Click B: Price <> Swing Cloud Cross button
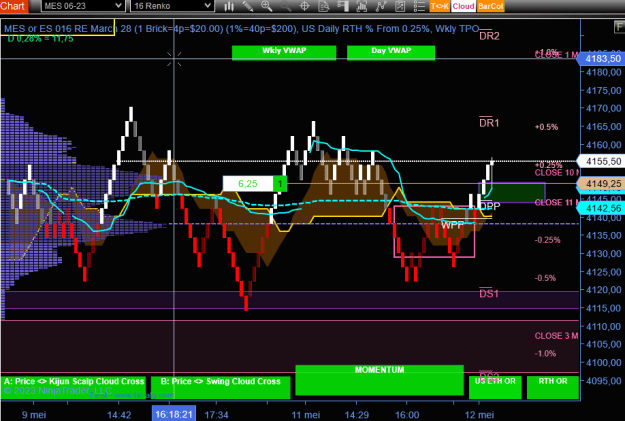Screen dimensions: 625x421 (220, 388)
